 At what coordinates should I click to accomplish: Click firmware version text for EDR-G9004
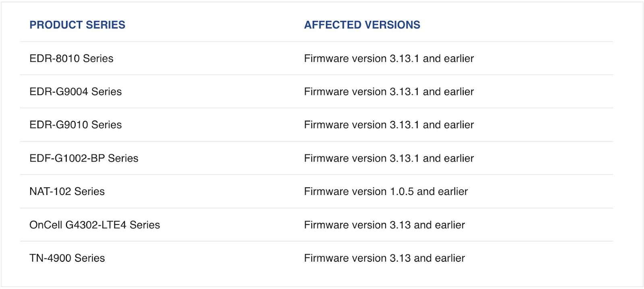(x=389, y=92)
